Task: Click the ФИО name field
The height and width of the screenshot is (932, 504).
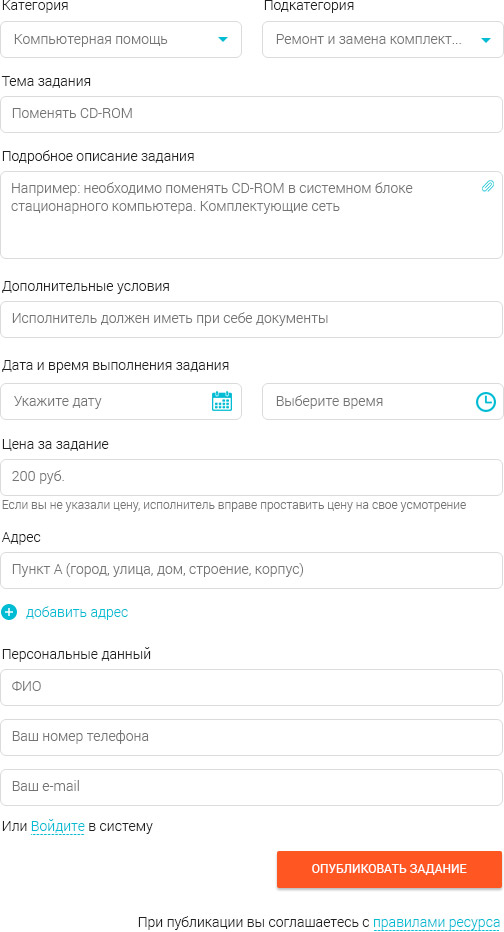Action: point(252,688)
